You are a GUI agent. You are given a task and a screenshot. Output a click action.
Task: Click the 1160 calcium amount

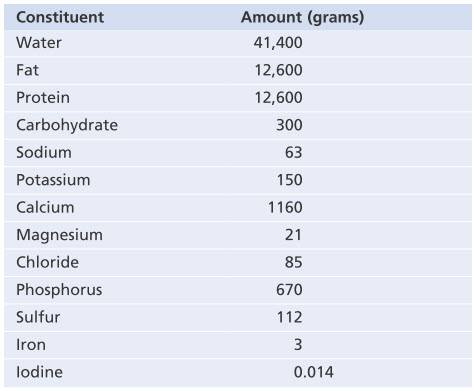pos(285,207)
